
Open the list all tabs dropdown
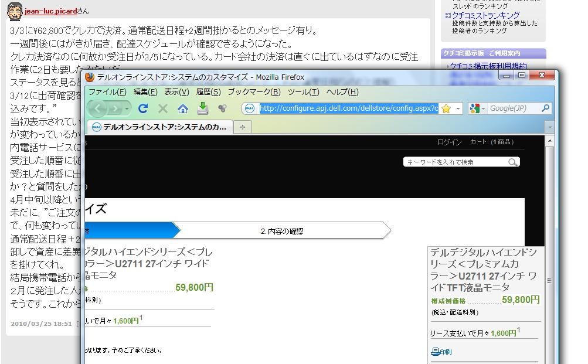550,127
